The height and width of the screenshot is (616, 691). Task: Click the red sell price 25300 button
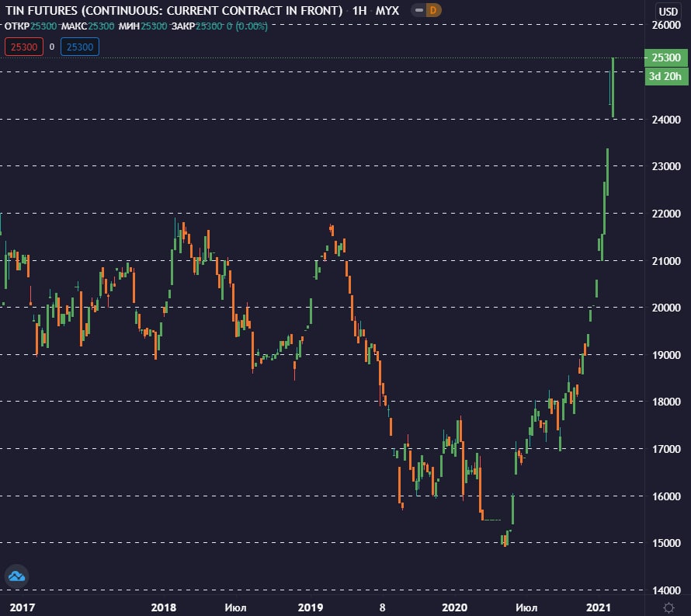pos(24,47)
